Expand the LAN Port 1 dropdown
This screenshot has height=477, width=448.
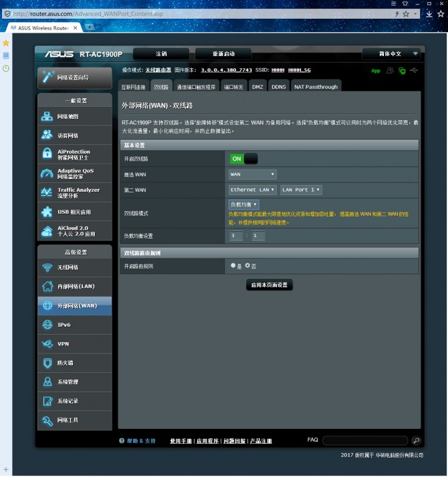pos(301,190)
